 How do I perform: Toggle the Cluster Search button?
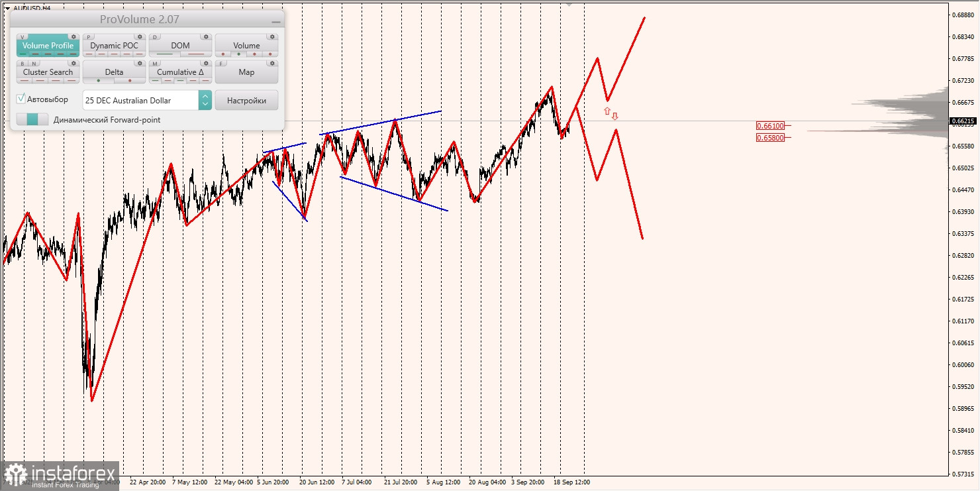click(x=48, y=72)
